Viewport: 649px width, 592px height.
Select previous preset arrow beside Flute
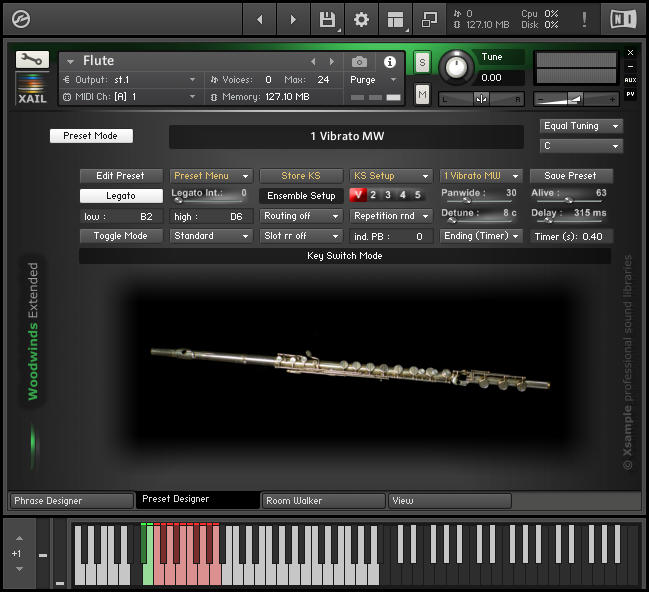click(x=313, y=62)
